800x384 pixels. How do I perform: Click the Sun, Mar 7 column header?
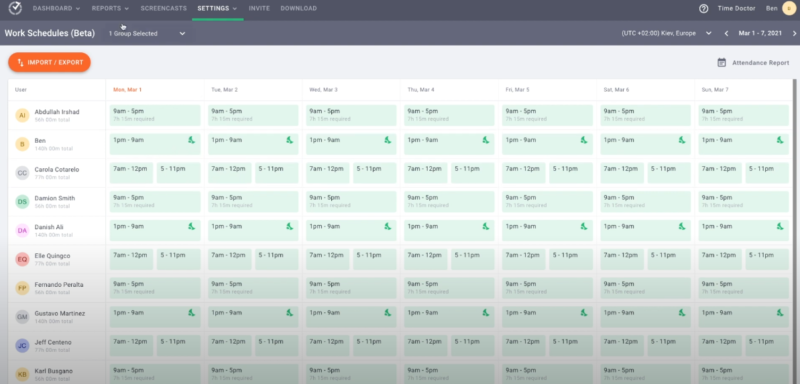pos(715,90)
